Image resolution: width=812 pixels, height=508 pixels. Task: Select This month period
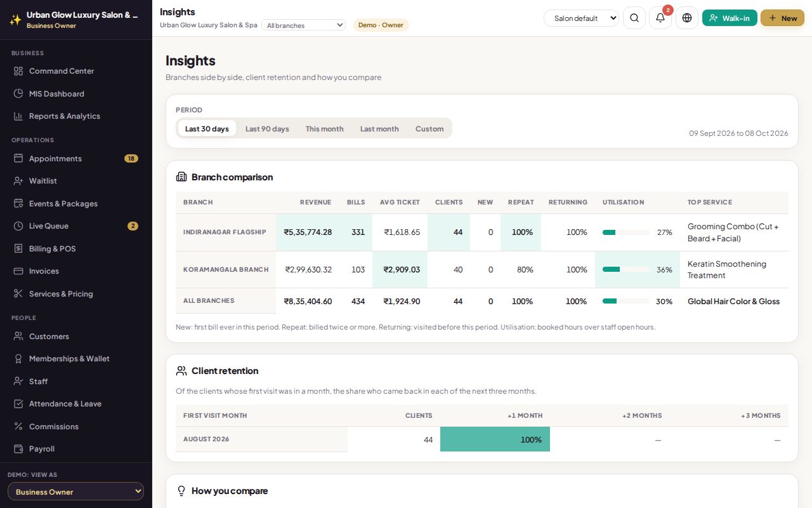coord(324,128)
